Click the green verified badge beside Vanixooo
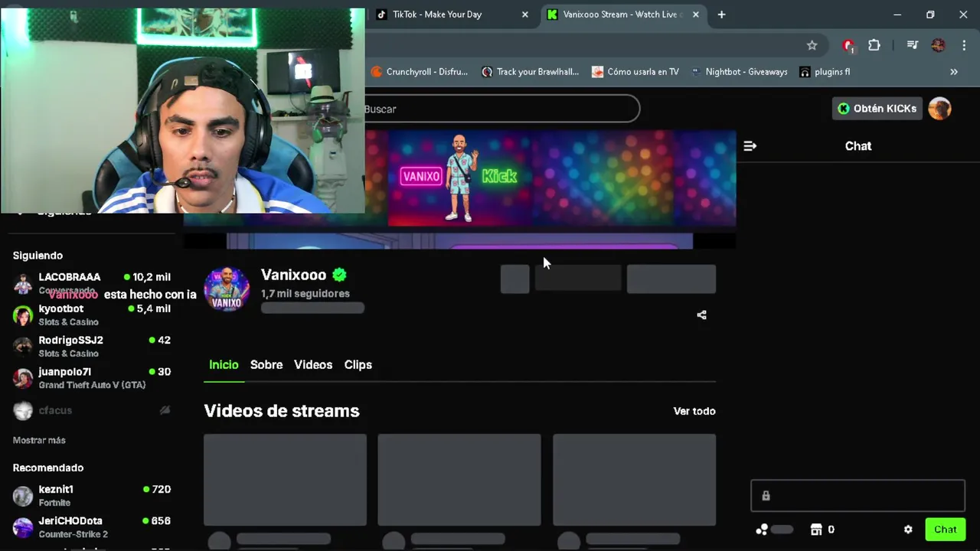This screenshot has width=980, height=551. 339,275
